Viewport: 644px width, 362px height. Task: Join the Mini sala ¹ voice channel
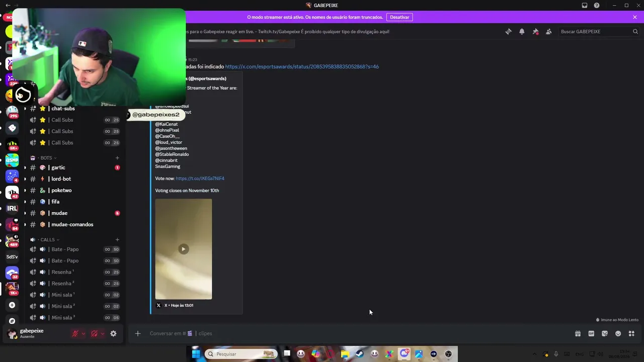tap(75, 295)
